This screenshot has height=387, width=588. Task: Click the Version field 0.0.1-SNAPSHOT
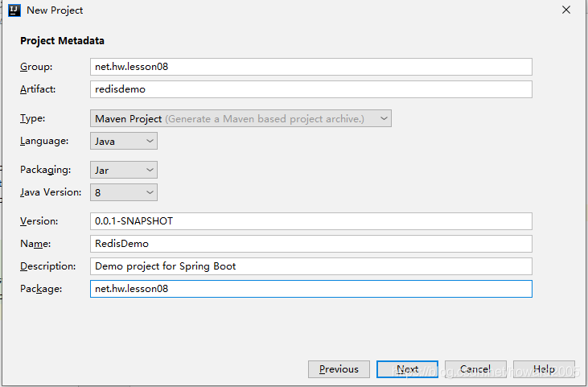[310, 221]
